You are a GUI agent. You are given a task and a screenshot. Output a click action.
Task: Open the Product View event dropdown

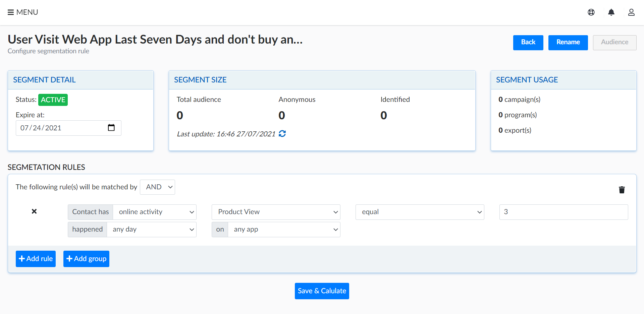pyautogui.click(x=276, y=212)
